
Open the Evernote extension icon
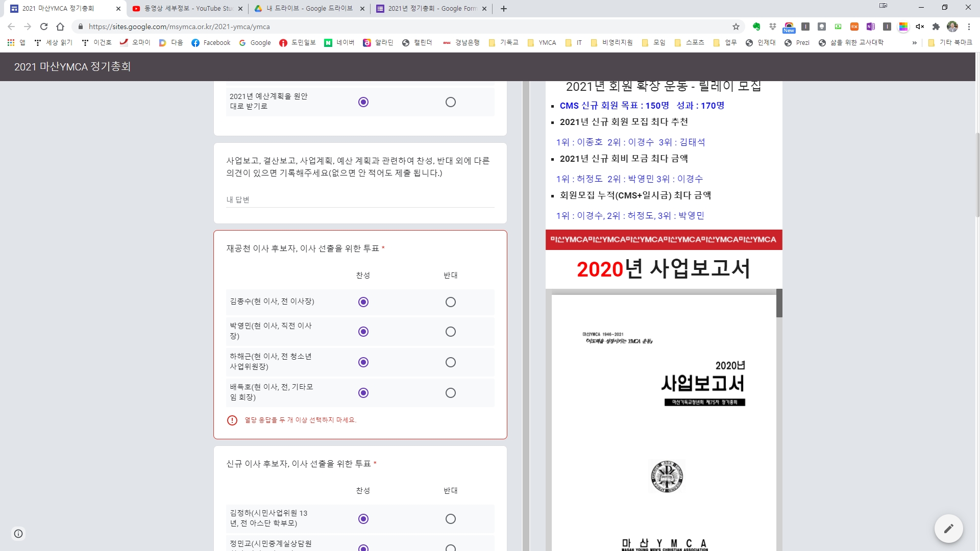pos(756,27)
